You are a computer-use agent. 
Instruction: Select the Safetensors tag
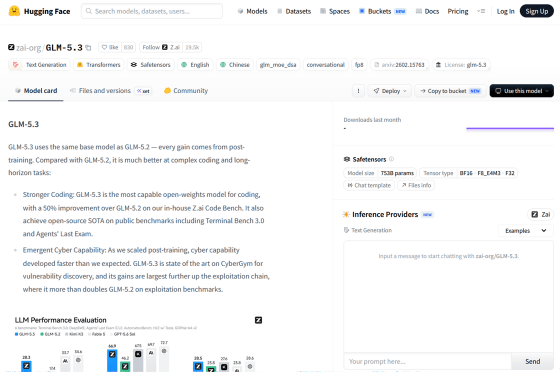pyautogui.click(x=150, y=65)
